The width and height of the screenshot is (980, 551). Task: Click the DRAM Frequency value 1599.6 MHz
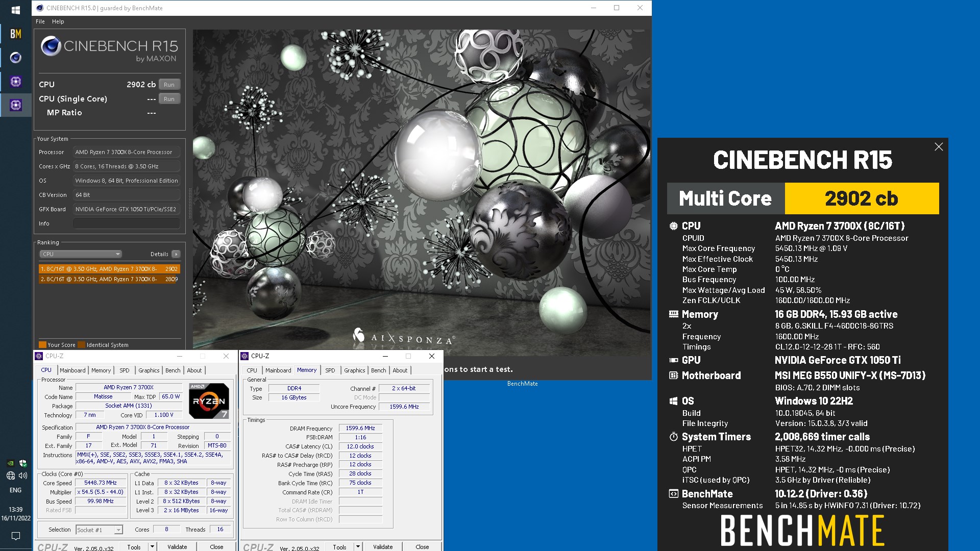point(360,428)
